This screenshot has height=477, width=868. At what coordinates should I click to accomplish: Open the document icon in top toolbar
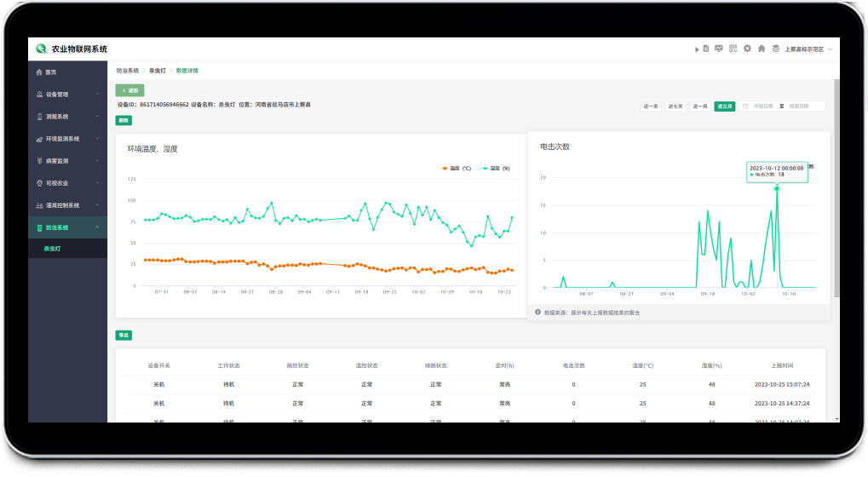pos(706,49)
